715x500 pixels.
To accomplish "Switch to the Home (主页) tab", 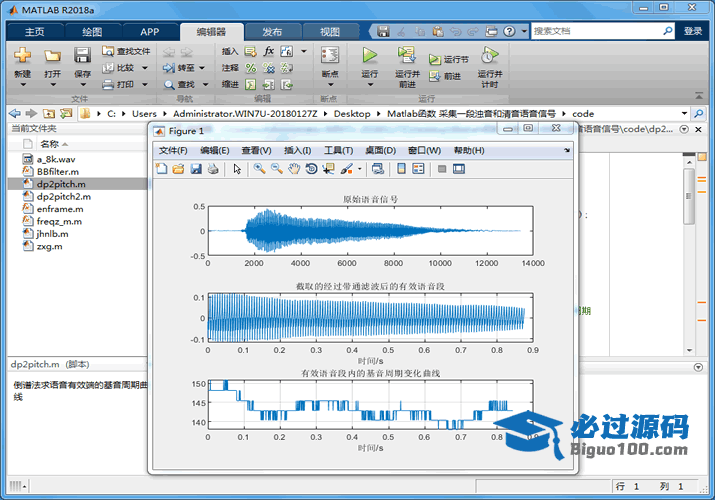I will [x=35, y=31].
